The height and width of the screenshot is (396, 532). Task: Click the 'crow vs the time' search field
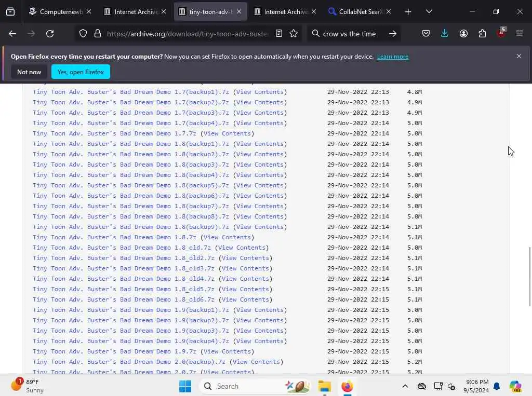(350, 34)
